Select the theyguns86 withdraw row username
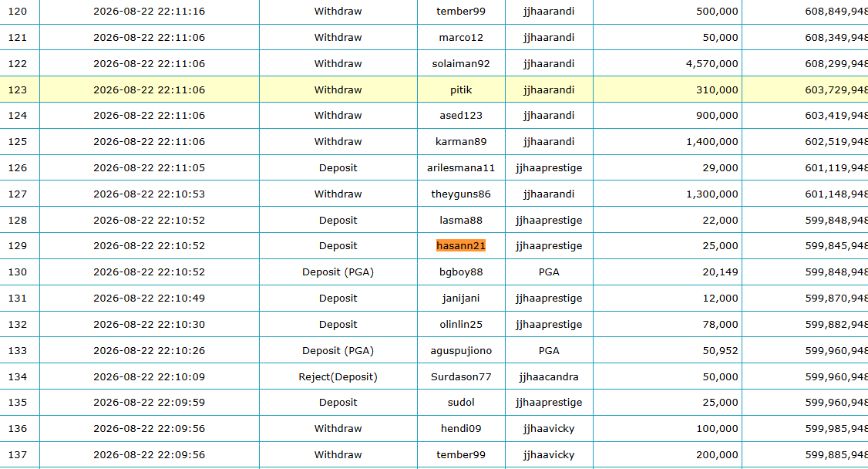 [x=460, y=194]
